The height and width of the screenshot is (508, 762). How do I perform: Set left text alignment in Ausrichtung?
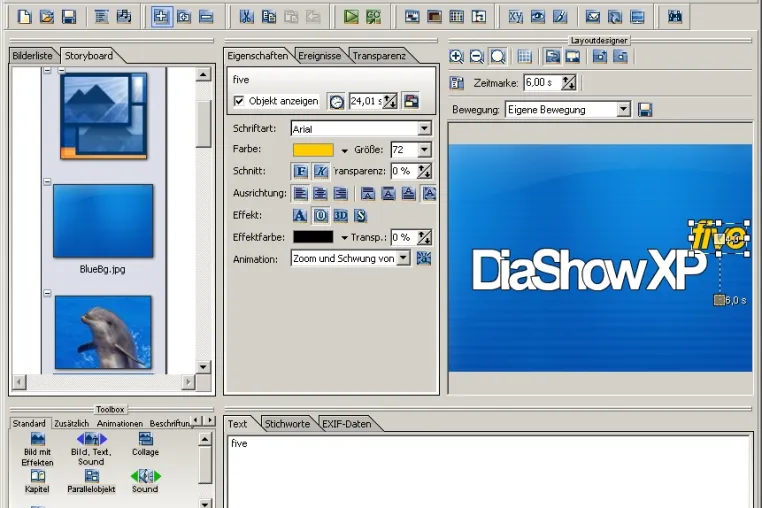coord(300,193)
